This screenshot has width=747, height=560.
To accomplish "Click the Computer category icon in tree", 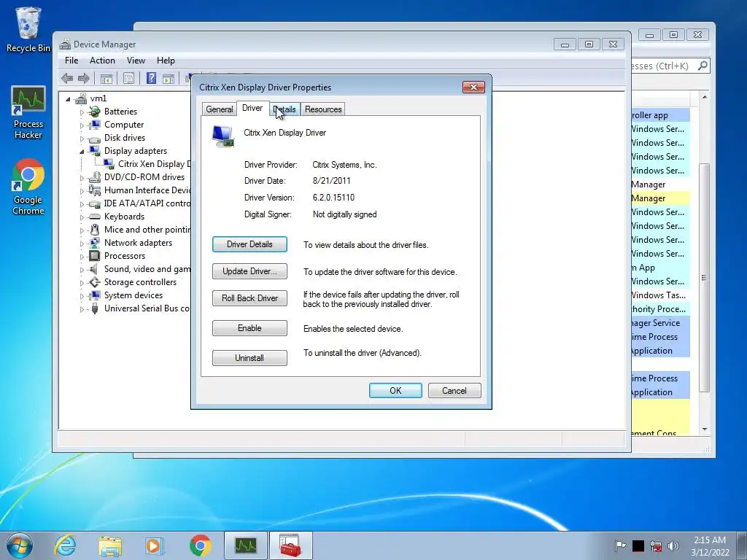I will (95, 124).
